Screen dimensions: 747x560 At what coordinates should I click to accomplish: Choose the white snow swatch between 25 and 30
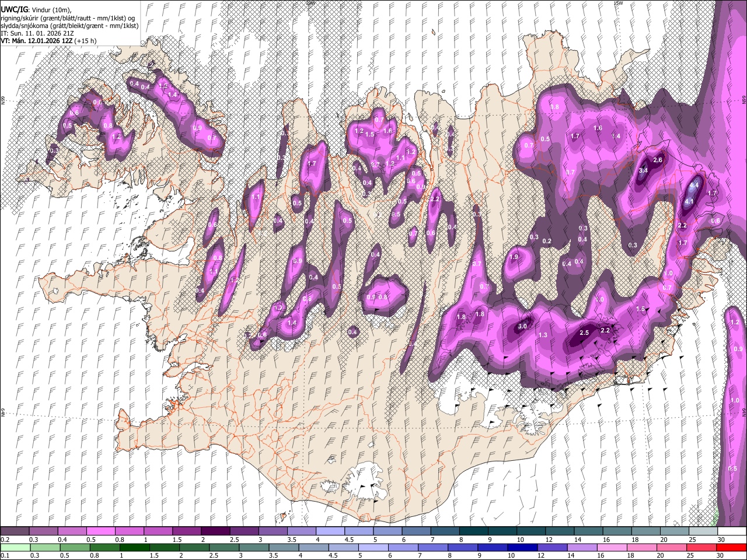pos(703,531)
